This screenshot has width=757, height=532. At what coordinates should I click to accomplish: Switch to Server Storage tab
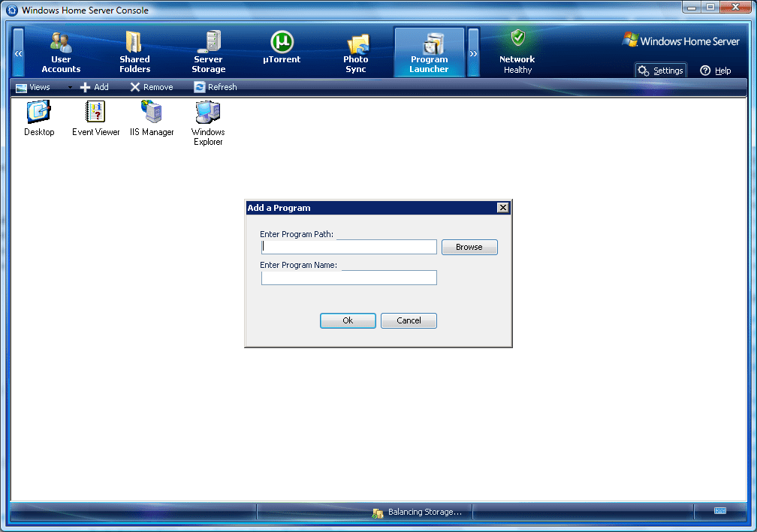[209, 52]
